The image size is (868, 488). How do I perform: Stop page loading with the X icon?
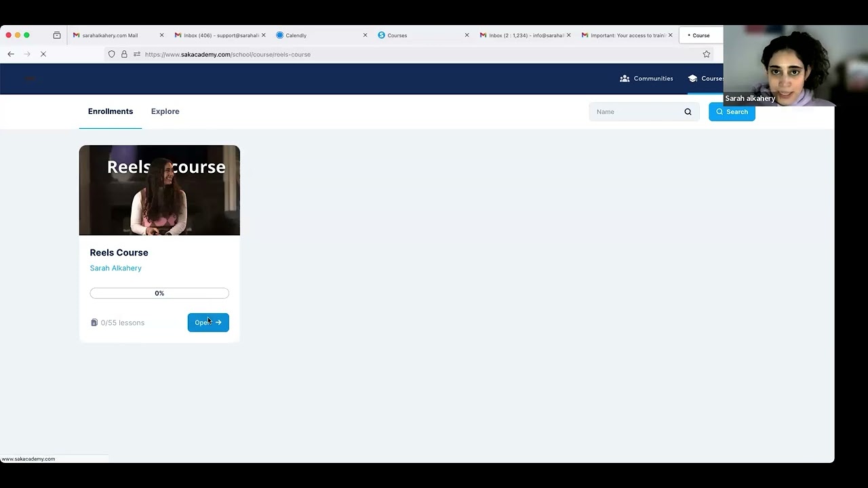pyautogui.click(x=43, y=54)
